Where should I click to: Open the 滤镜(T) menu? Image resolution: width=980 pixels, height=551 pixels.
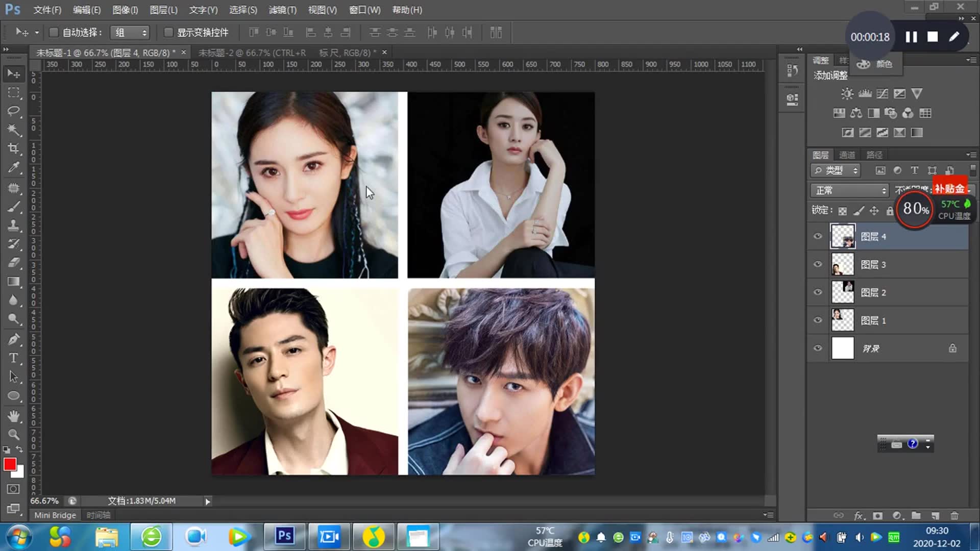point(283,10)
